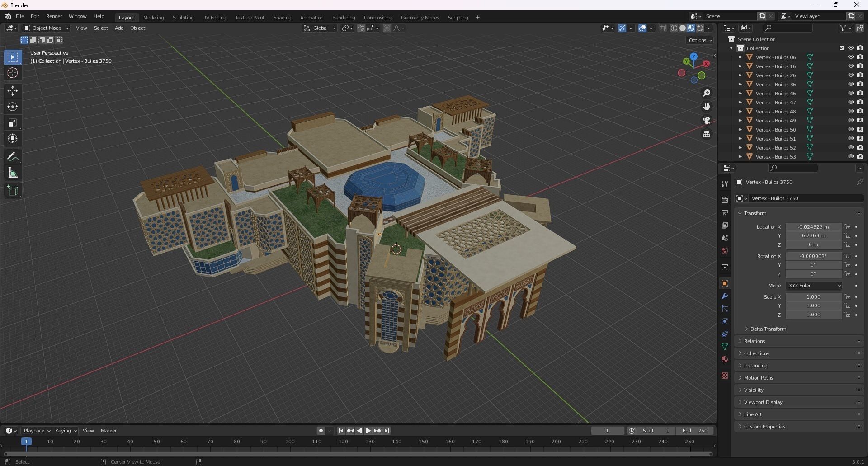Open the timeline Playback menu
The height and width of the screenshot is (470, 868).
coord(37,431)
